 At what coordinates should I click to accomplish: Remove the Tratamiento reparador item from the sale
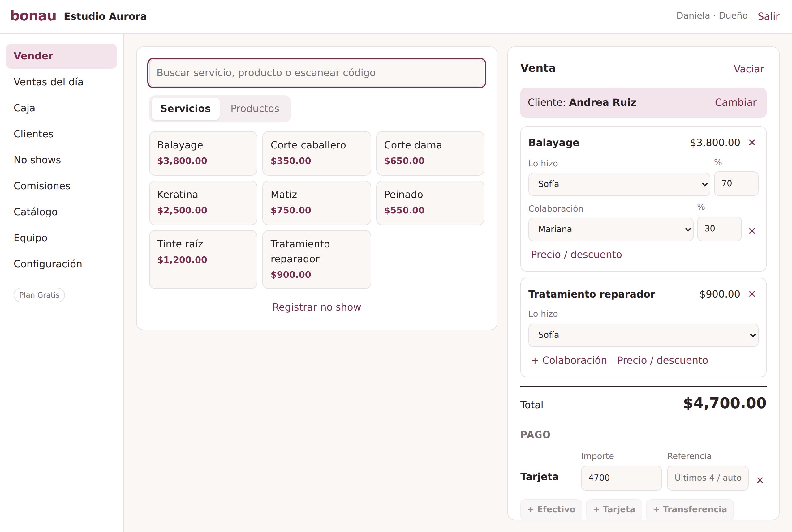(751, 294)
